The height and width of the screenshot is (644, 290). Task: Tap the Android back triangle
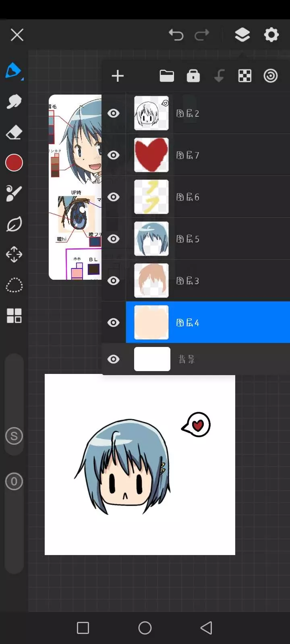point(206,628)
